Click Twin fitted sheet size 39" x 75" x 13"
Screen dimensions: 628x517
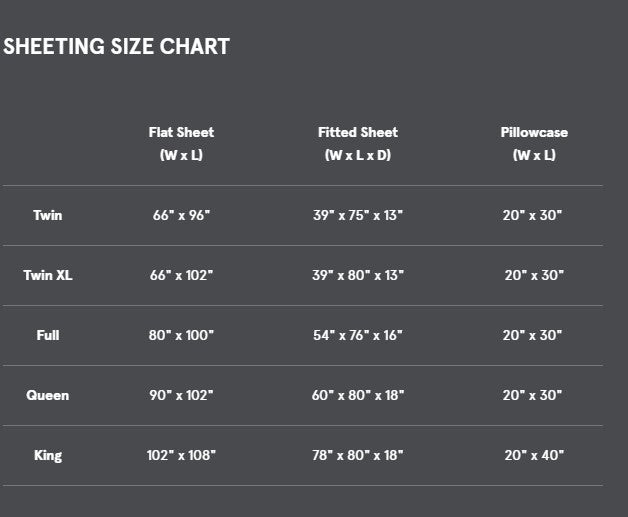358,215
